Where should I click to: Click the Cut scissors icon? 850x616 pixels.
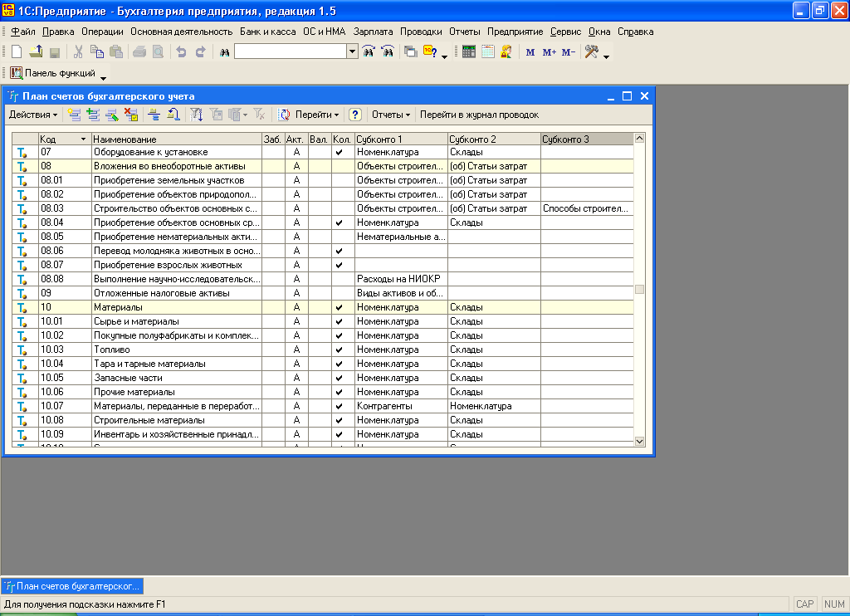tap(78, 52)
